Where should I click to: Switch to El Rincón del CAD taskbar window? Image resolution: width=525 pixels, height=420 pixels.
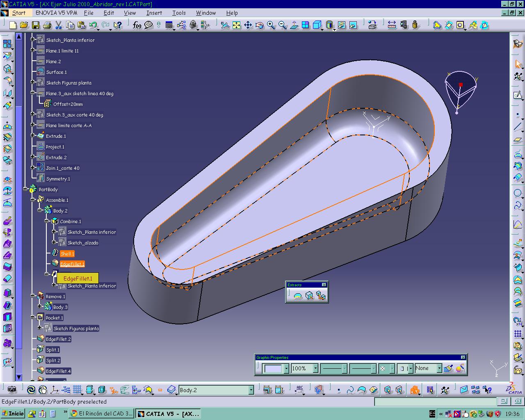(x=102, y=413)
